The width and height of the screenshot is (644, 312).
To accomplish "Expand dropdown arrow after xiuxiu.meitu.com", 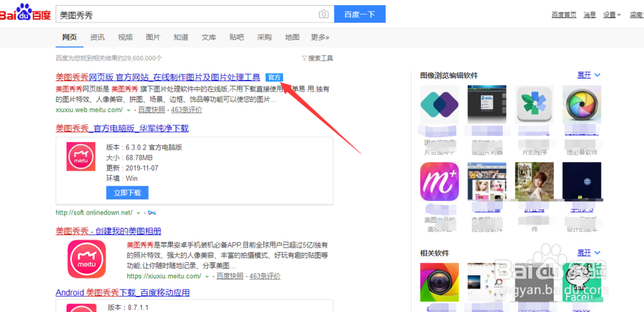I will click(207, 277).
